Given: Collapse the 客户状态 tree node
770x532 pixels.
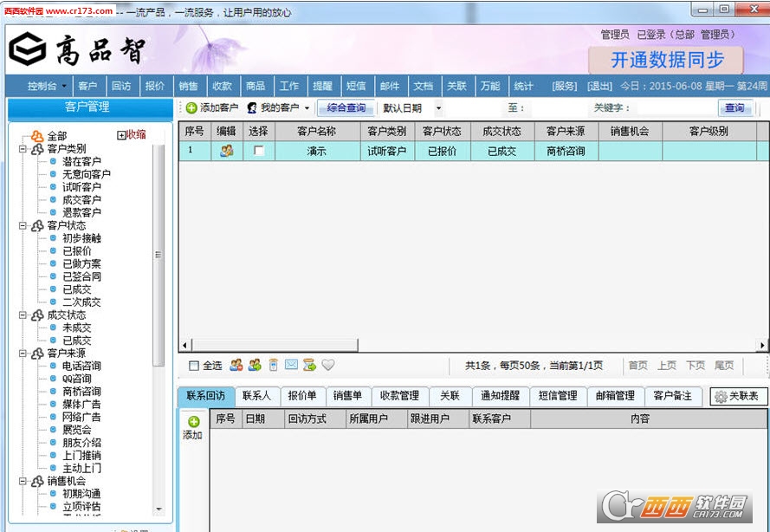Looking at the screenshot, I should (x=23, y=225).
